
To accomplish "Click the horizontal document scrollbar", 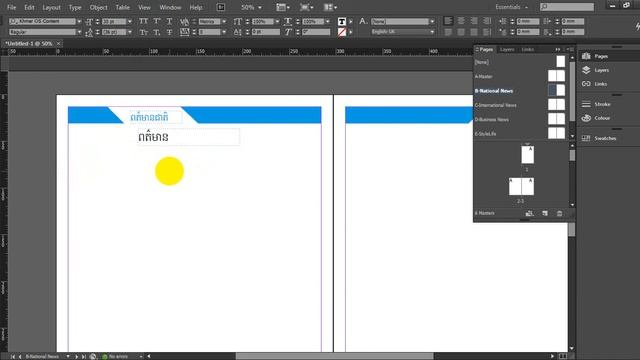I will (x=334, y=356).
